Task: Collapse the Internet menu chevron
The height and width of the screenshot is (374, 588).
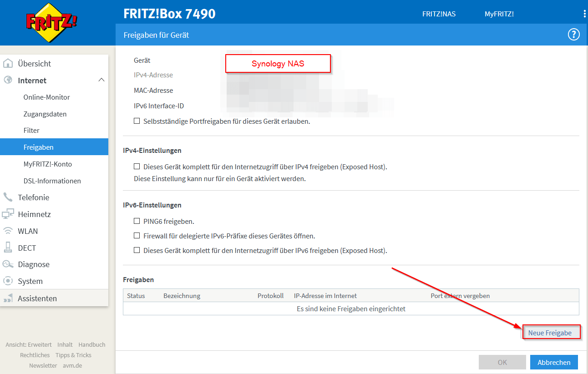Action: [x=101, y=81]
